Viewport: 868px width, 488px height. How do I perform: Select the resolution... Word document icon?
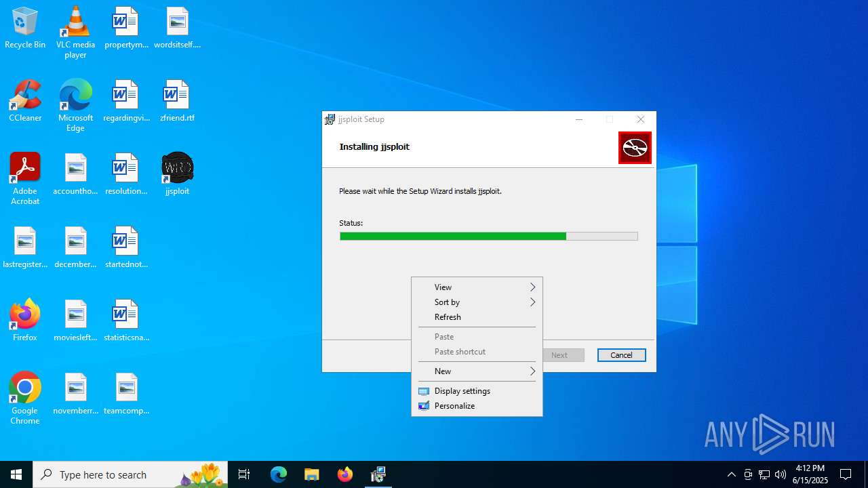coord(126,175)
